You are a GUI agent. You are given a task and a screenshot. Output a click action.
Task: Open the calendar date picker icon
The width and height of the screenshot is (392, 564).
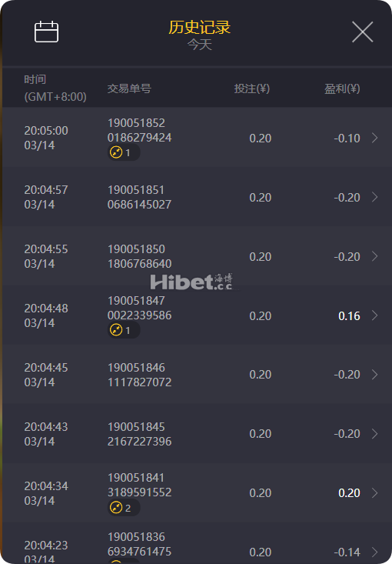[46, 32]
